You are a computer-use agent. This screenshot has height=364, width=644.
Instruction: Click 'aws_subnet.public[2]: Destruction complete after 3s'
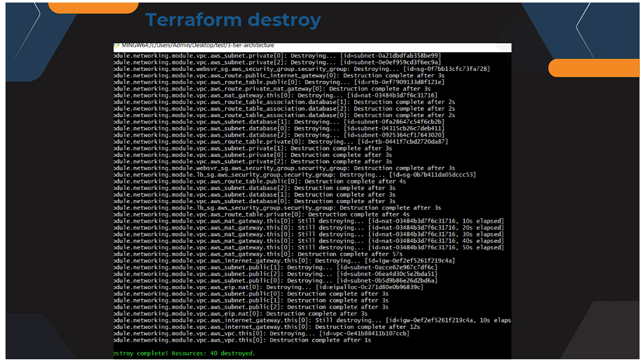click(251, 307)
